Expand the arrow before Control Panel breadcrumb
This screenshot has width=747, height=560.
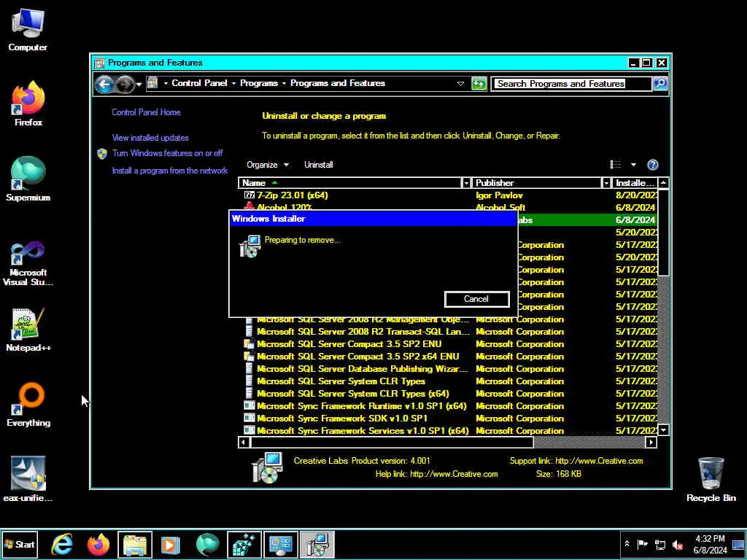click(166, 83)
